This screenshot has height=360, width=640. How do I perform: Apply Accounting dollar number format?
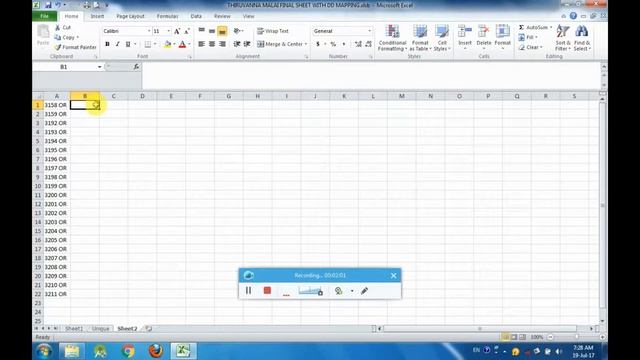click(318, 44)
